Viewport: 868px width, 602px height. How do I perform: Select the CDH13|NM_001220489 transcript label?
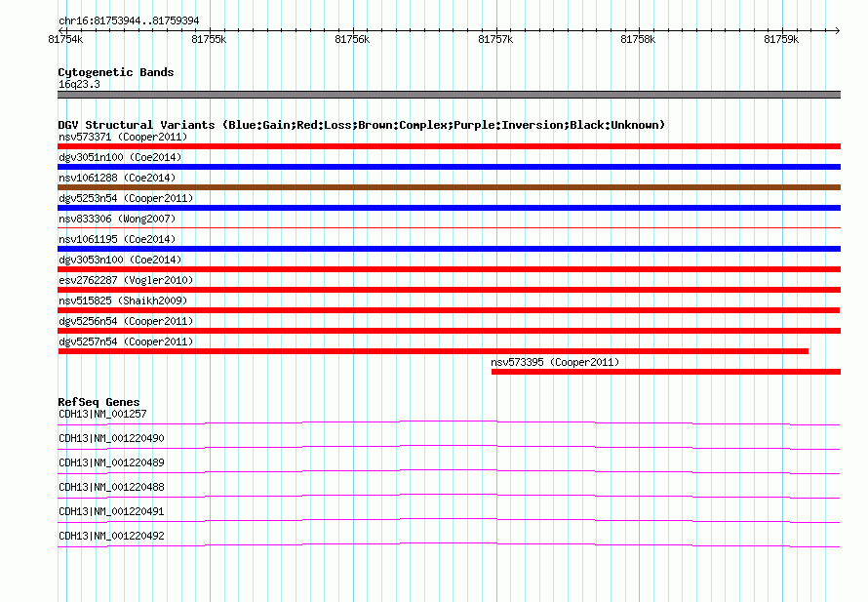(x=111, y=462)
